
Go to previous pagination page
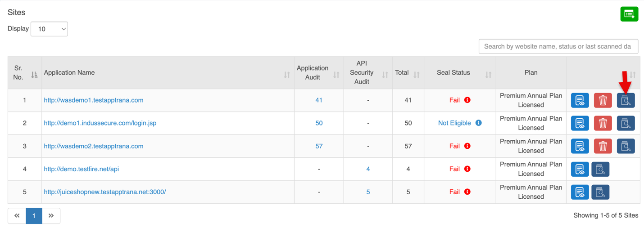point(17,216)
